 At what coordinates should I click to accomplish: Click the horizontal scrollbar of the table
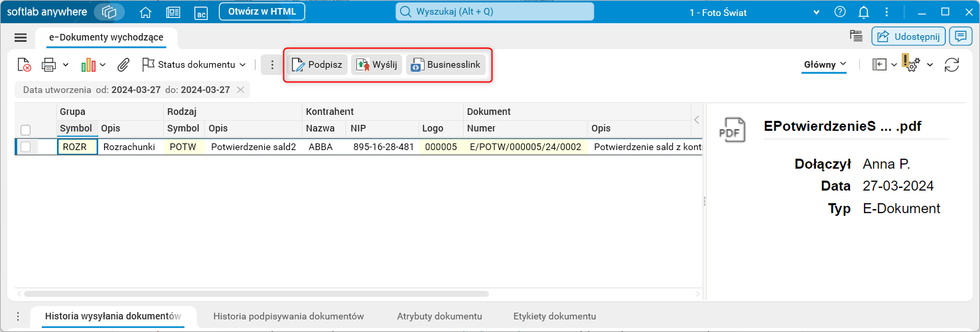click(x=256, y=293)
